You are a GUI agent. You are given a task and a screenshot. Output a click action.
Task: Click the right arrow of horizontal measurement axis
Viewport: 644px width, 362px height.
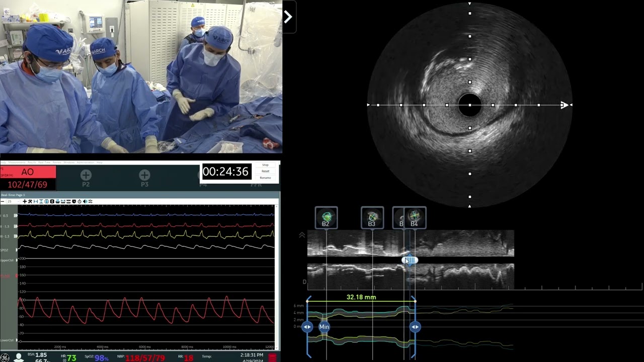coord(565,105)
